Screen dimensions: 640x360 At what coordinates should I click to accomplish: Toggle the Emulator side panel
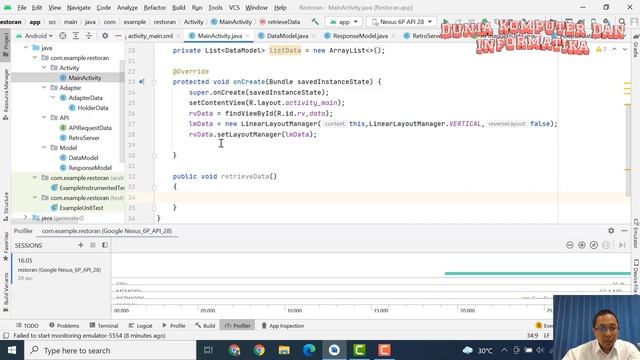636,233
